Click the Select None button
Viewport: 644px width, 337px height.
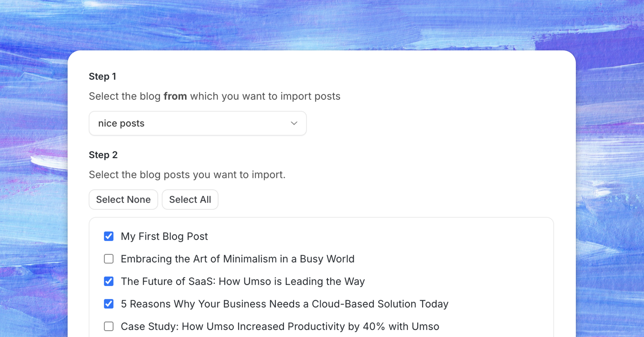123,199
